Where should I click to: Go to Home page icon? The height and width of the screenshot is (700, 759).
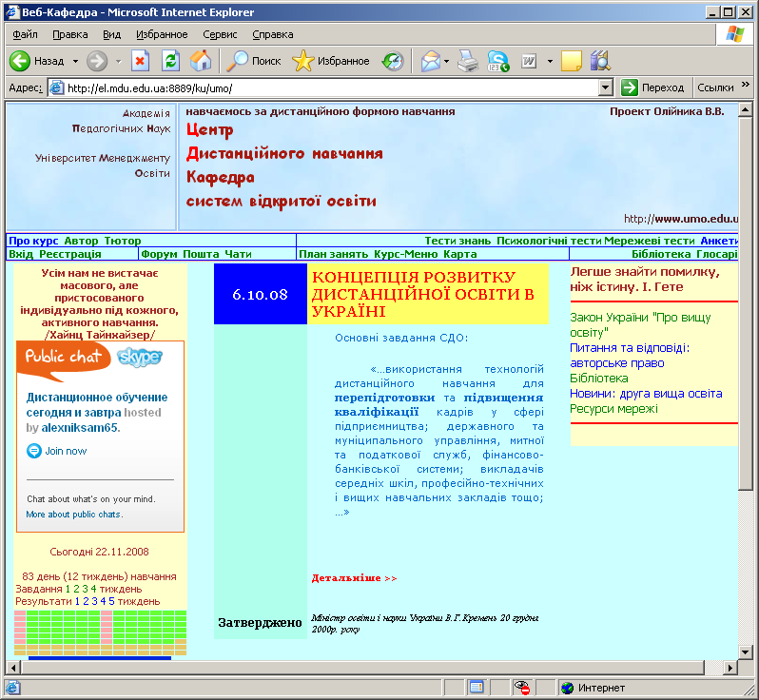[201, 61]
